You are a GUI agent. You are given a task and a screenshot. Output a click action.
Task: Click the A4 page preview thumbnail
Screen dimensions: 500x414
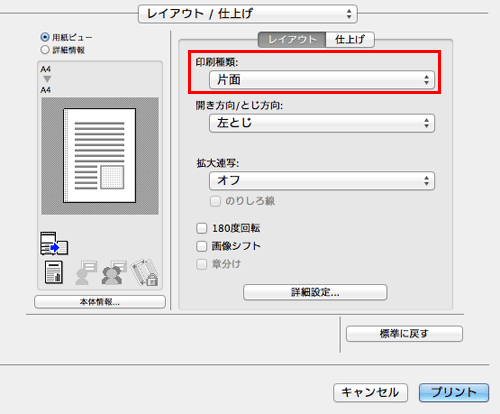[x=100, y=155]
